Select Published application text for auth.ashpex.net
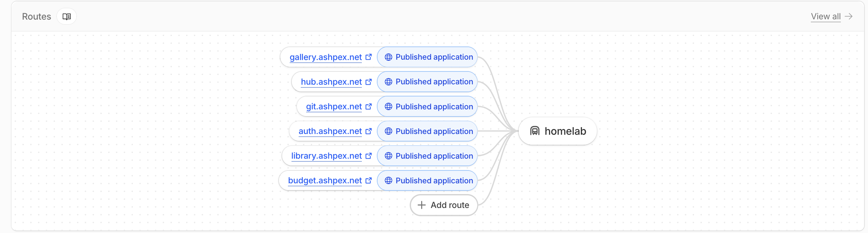 pos(434,131)
